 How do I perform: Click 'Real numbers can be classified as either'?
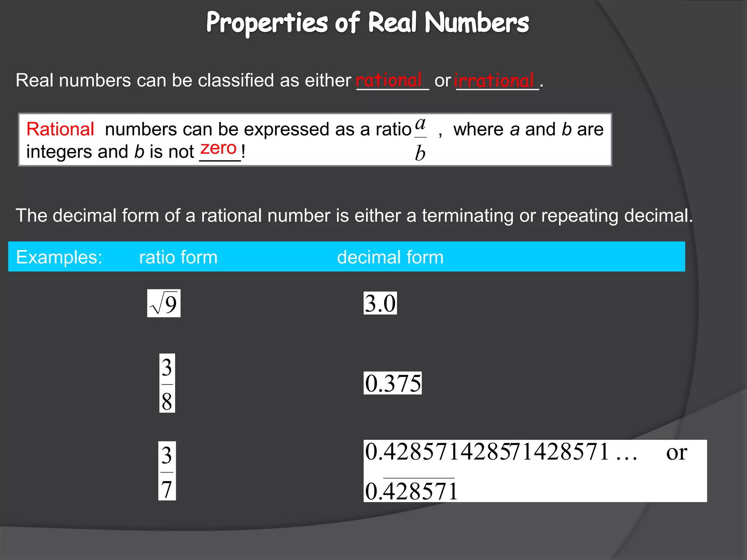(x=183, y=80)
